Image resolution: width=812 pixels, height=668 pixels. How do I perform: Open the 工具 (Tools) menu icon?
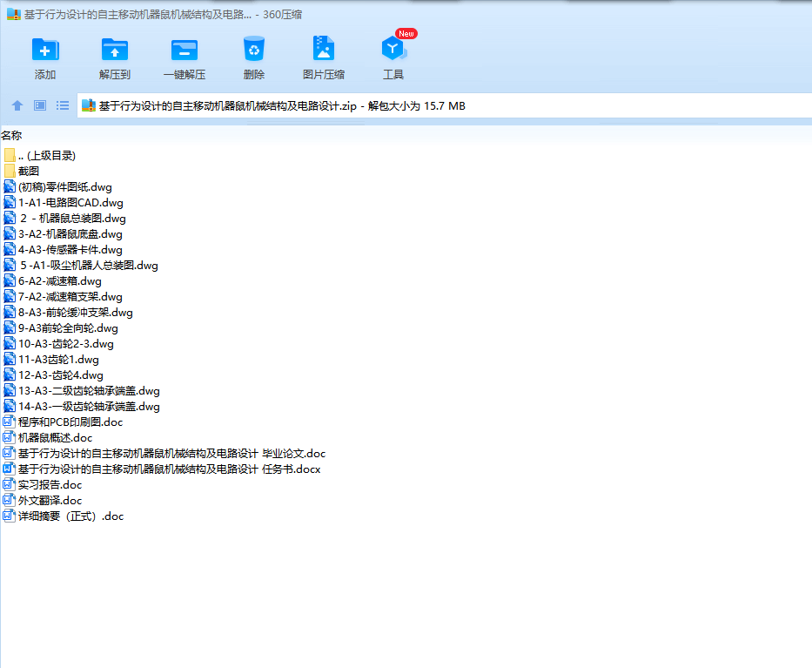click(x=393, y=50)
